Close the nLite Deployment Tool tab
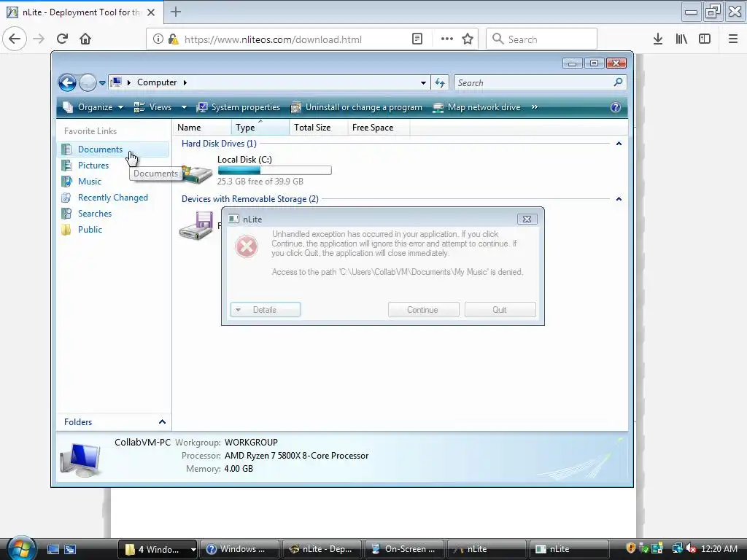The height and width of the screenshot is (560, 747). click(x=151, y=12)
